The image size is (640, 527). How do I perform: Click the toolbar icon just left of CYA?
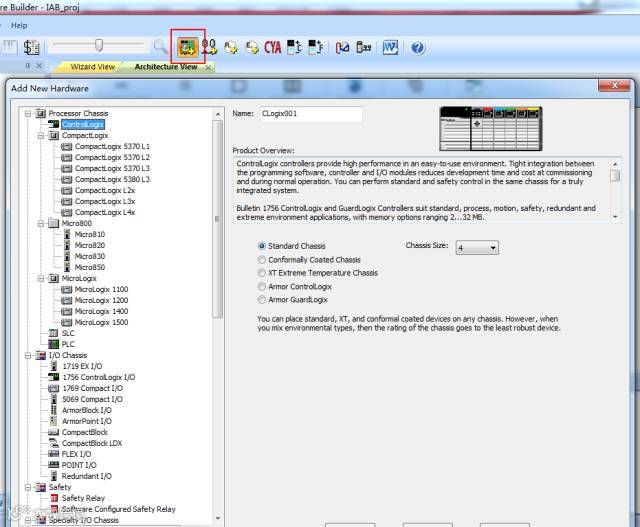point(252,48)
